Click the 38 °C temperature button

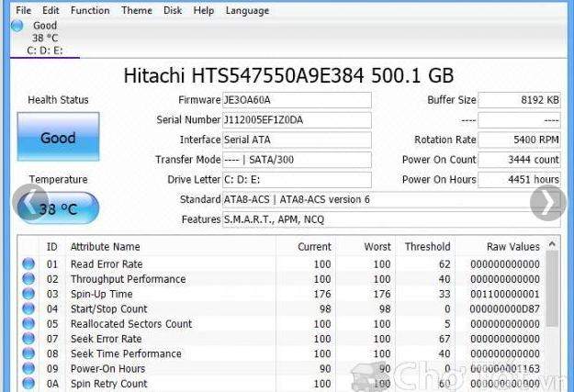point(58,208)
